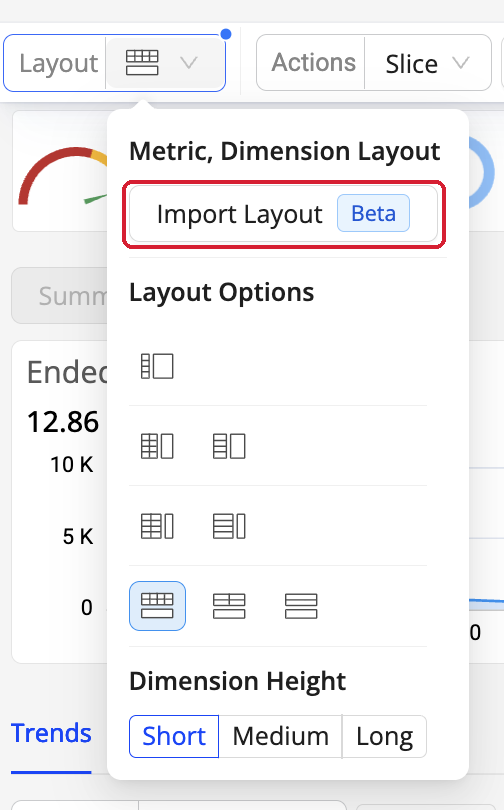The height and width of the screenshot is (810, 504).
Task: Select the wide rows with narrow panel layout
Action: point(229,526)
